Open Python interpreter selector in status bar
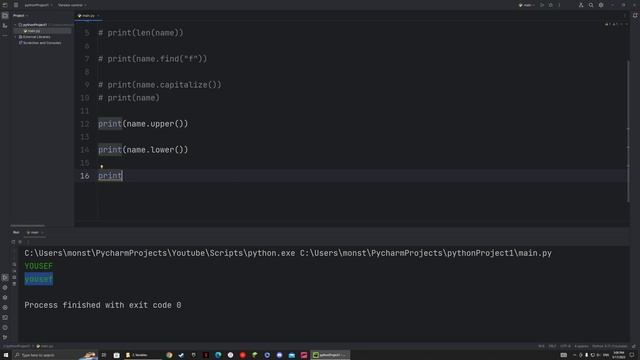The height and width of the screenshot is (360, 640). 610,346
